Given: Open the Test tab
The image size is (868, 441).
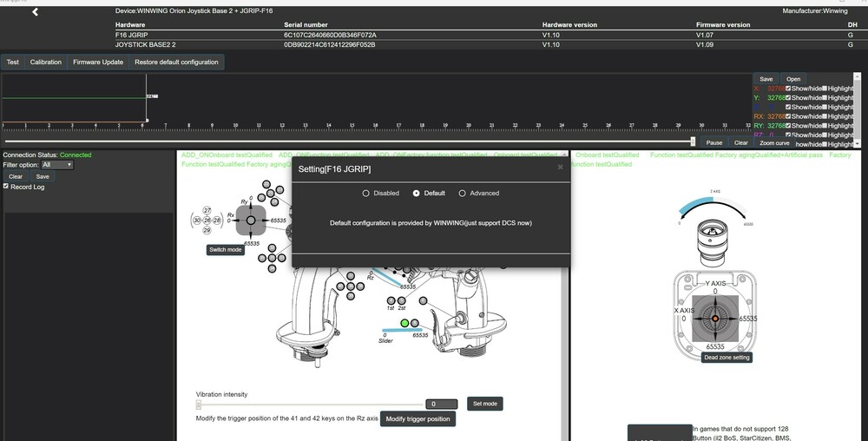Looking at the screenshot, I should (x=13, y=62).
